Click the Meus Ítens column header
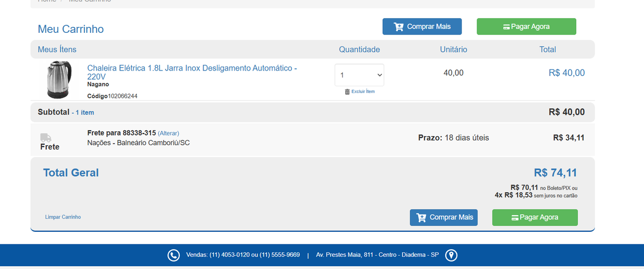The height and width of the screenshot is (269, 644). pos(57,49)
